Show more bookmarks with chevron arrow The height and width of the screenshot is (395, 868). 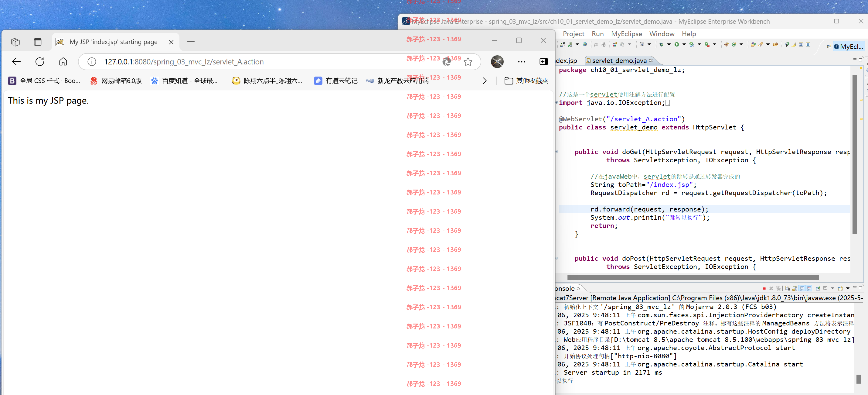click(485, 81)
